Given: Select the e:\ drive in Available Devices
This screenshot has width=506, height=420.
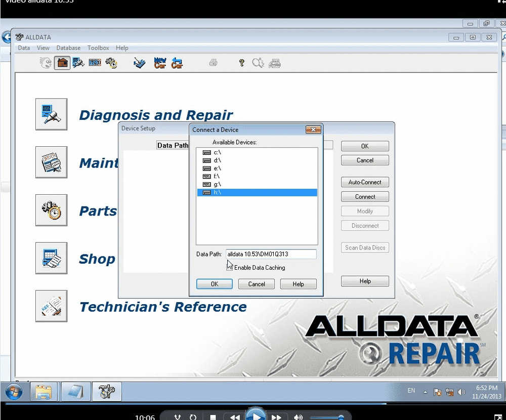Looking at the screenshot, I should click(257, 168).
